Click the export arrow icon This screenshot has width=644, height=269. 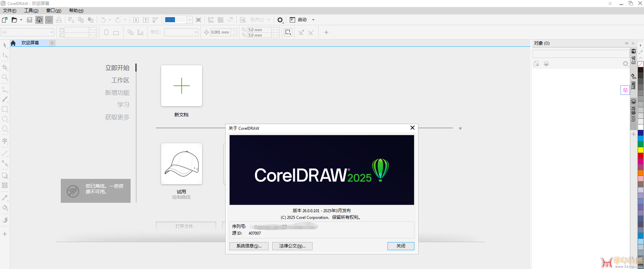[x=146, y=20]
